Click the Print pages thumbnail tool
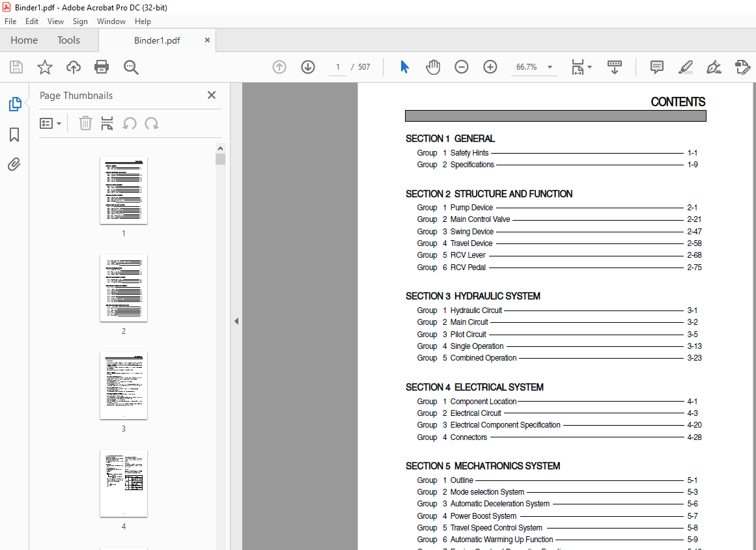 tap(107, 124)
